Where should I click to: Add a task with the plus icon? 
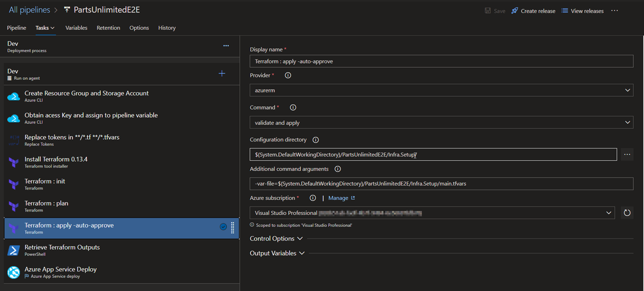(x=222, y=73)
